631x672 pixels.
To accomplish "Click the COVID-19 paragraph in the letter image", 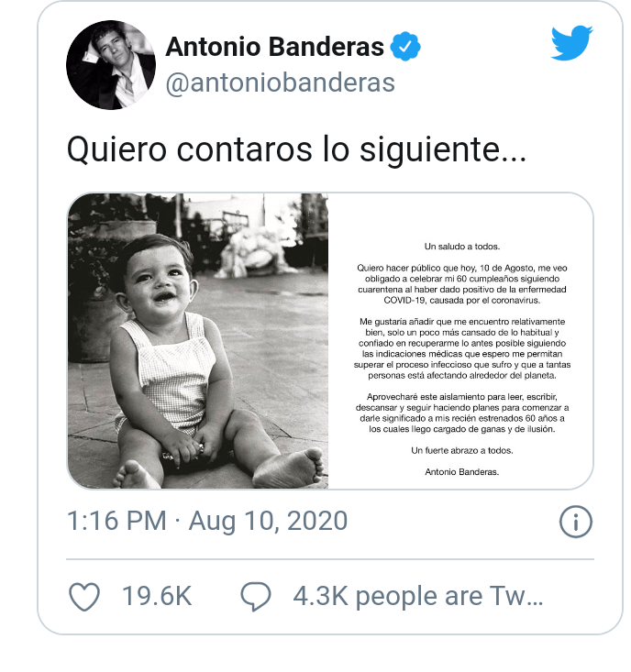I will tap(462, 284).
